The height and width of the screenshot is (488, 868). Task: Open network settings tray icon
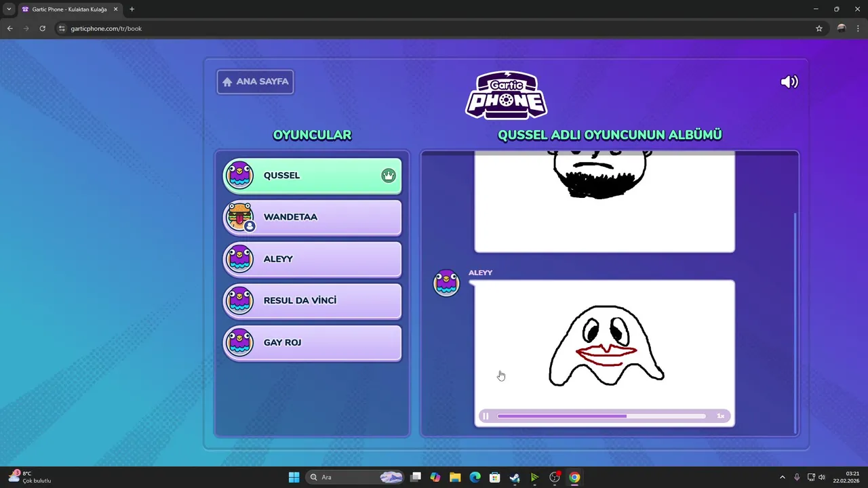[x=811, y=477]
